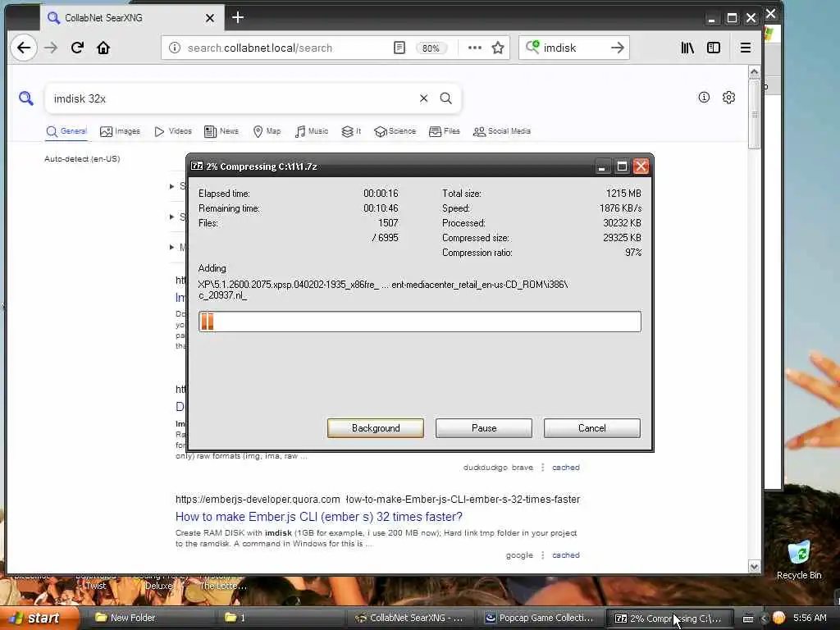Reload the current page
Image resolution: width=840 pixels, height=630 pixels.
click(77, 48)
